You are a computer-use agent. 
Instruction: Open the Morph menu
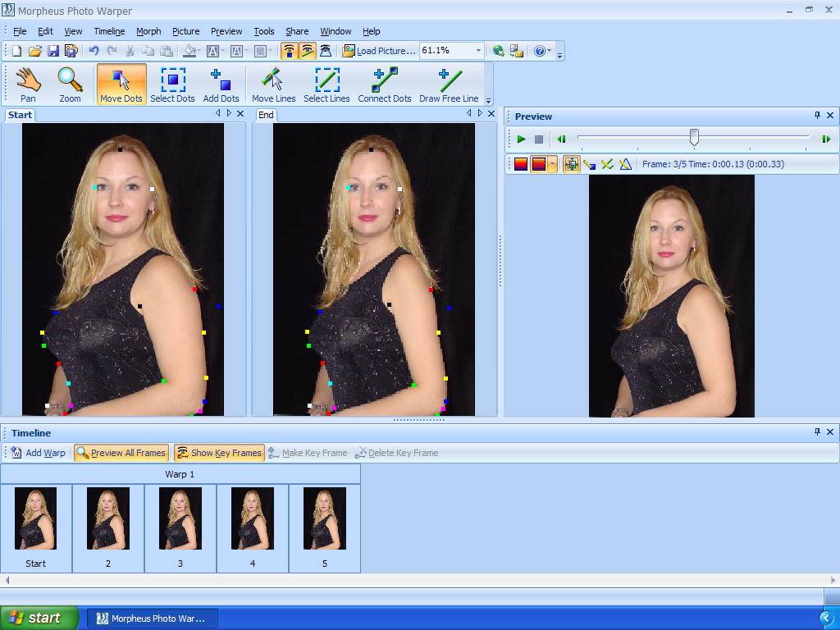148,31
